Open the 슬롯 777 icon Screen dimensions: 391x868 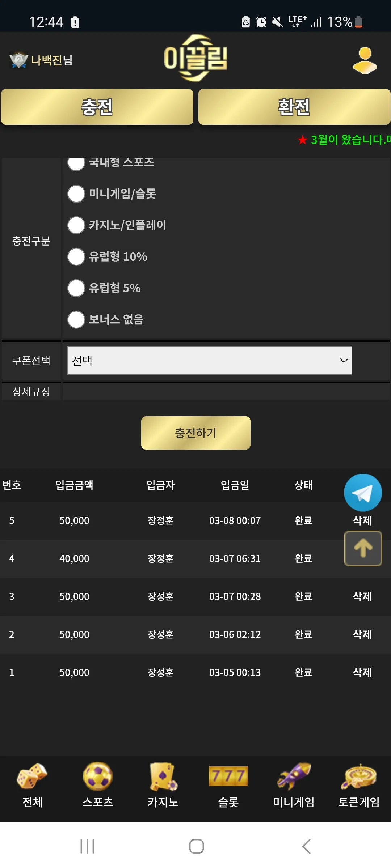[228, 776]
